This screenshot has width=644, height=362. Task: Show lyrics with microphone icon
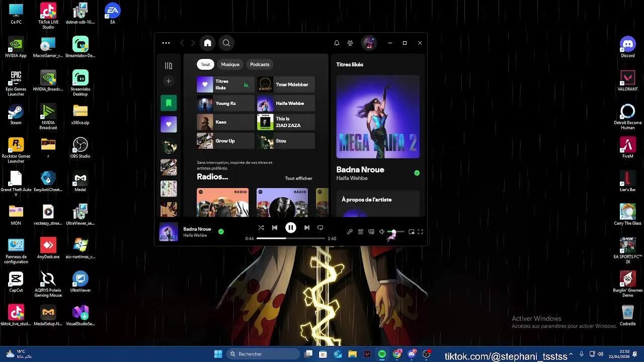[350, 232]
